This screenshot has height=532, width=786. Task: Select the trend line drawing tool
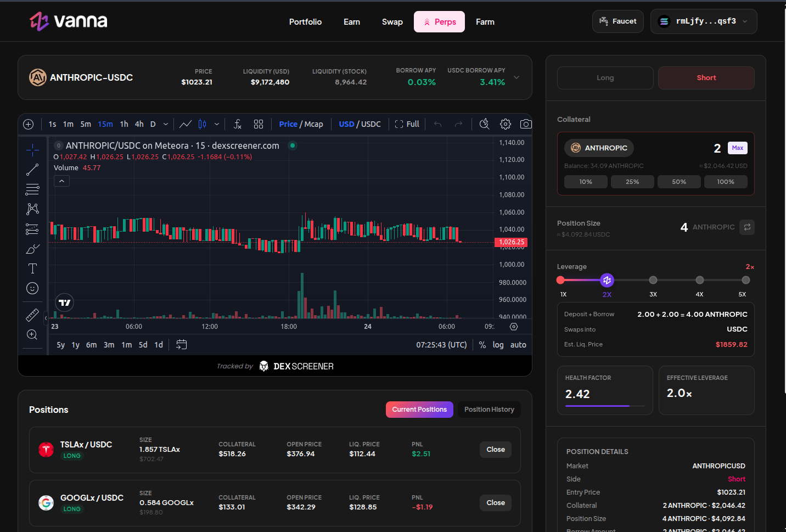pos(32,170)
